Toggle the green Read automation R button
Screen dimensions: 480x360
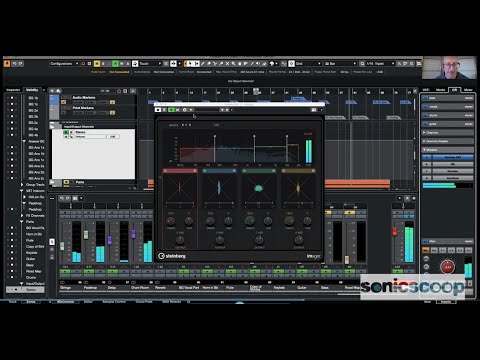115,63
